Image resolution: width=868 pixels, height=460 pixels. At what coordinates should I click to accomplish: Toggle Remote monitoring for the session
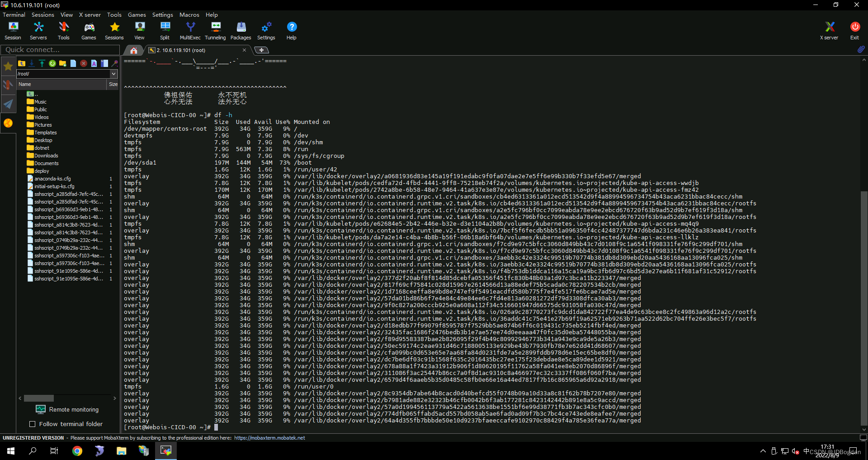pyautogui.click(x=67, y=409)
